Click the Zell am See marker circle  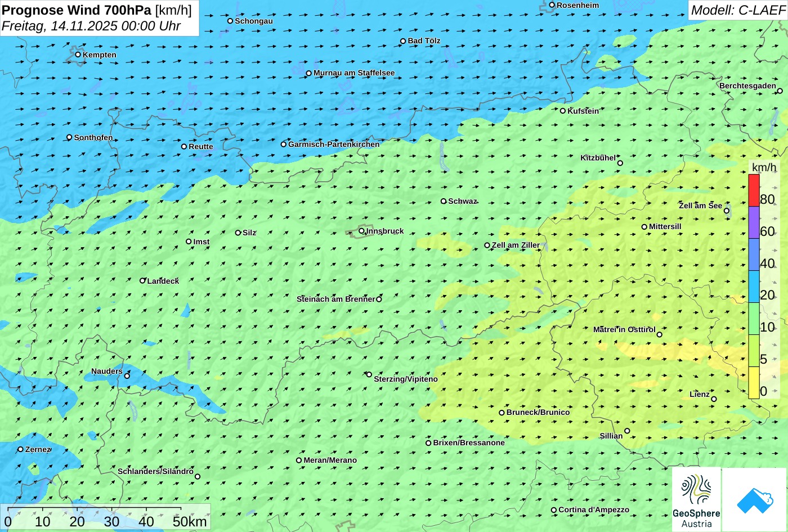pyautogui.click(x=727, y=211)
